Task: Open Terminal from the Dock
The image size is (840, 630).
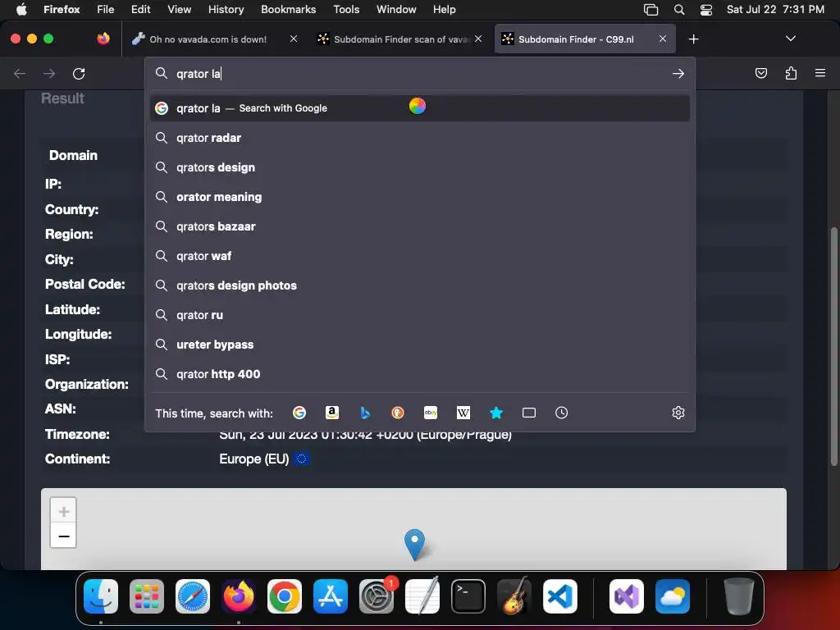Action: coord(468,596)
